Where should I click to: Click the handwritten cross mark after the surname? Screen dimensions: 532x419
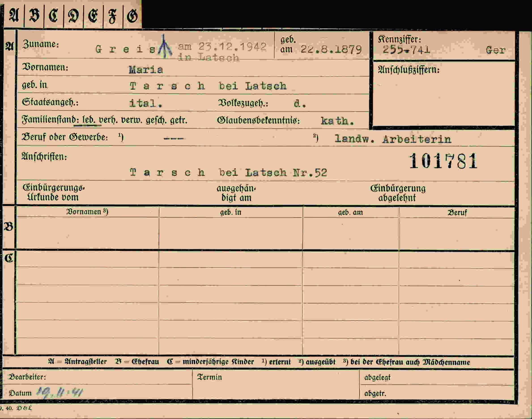(x=165, y=46)
